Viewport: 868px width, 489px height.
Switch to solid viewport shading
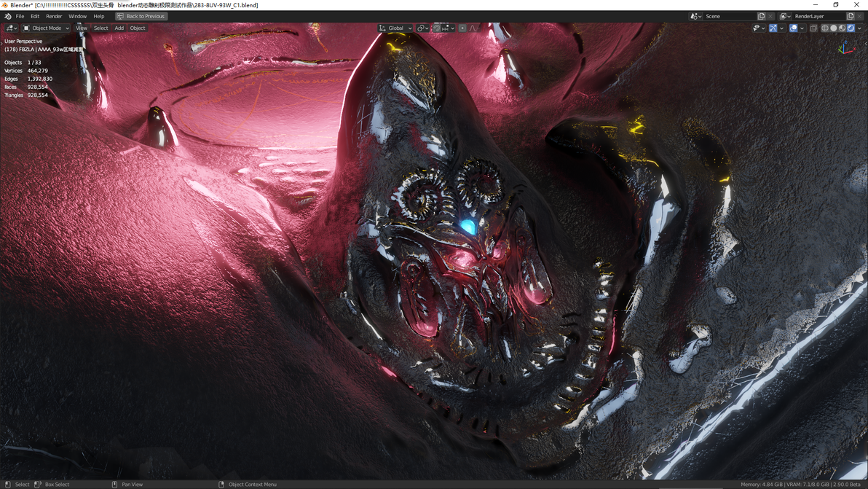click(834, 28)
